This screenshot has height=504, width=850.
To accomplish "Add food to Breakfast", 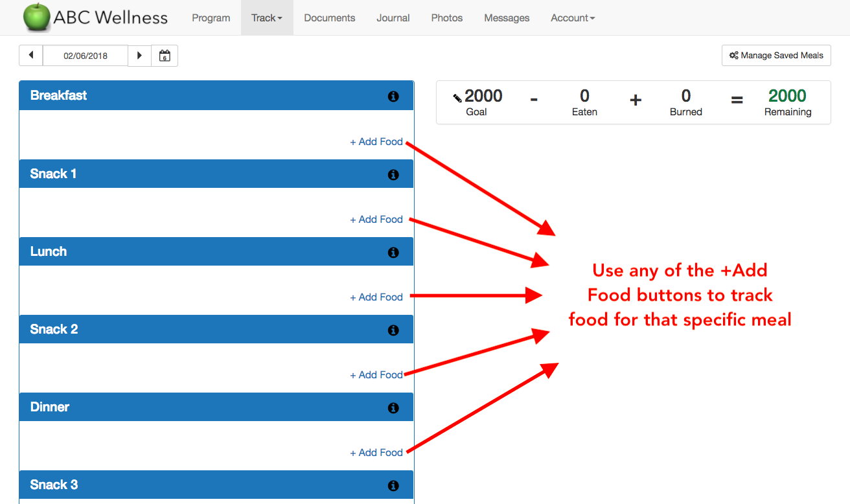I will tap(376, 142).
